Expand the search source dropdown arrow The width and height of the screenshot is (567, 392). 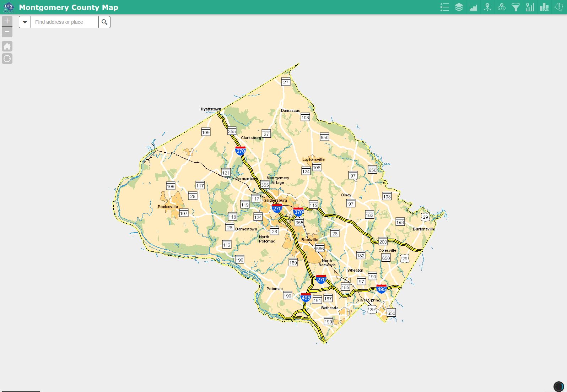pos(25,22)
